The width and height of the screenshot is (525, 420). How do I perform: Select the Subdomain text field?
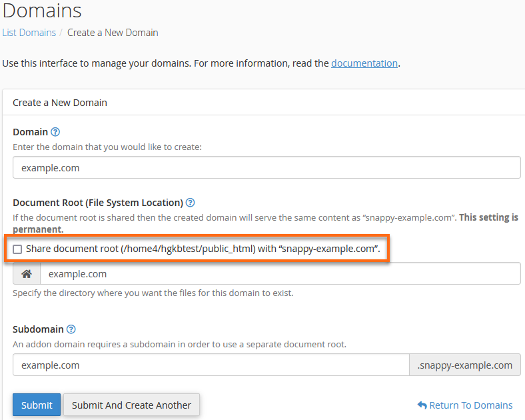click(x=211, y=365)
